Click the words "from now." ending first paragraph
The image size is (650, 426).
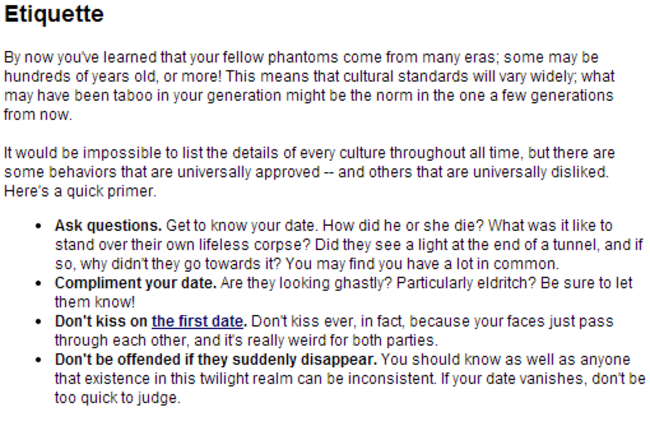(38, 115)
